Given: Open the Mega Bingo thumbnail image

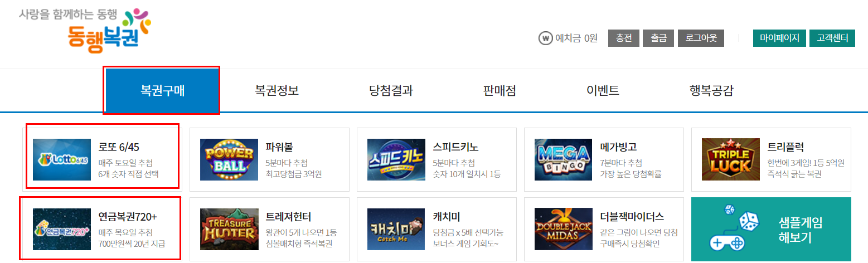Looking at the screenshot, I should (564, 159).
